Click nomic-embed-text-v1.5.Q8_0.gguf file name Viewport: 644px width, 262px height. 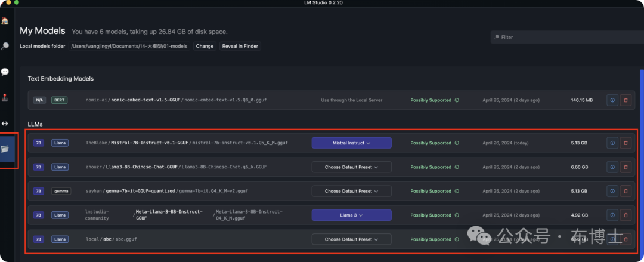coord(225,100)
